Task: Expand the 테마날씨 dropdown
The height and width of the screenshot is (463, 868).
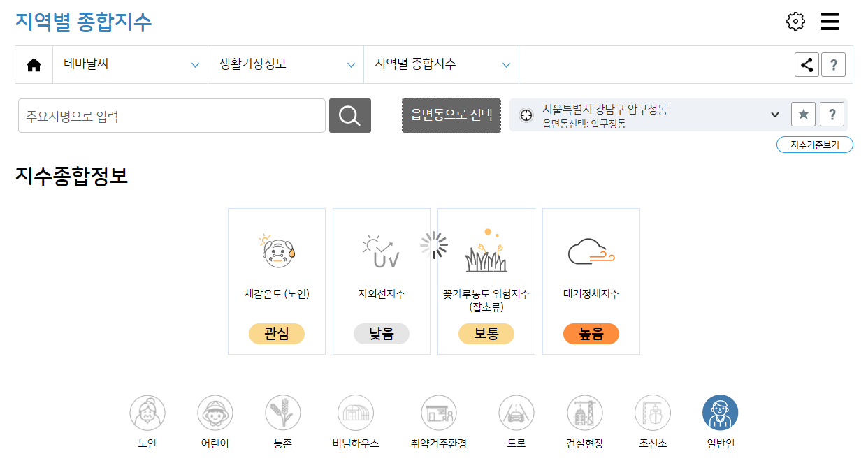Action: (130, 64)
